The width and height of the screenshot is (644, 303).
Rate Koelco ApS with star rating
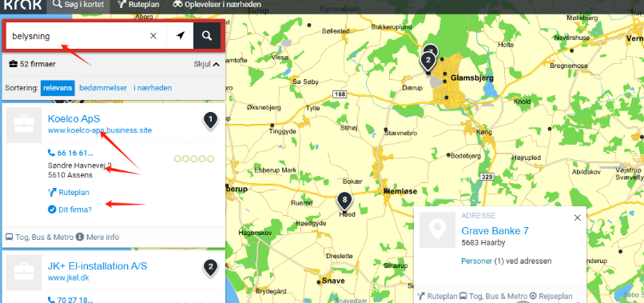point(194,158)
